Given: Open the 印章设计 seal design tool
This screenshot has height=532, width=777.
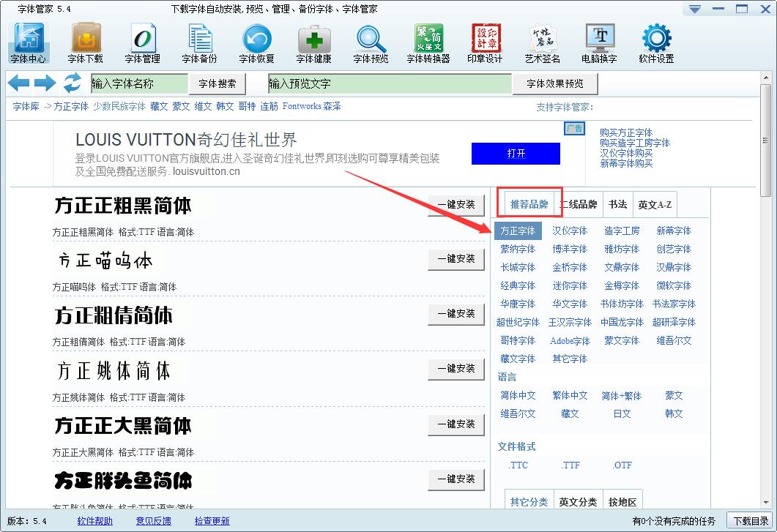Looking at the screenshot, I should (485, 42).
